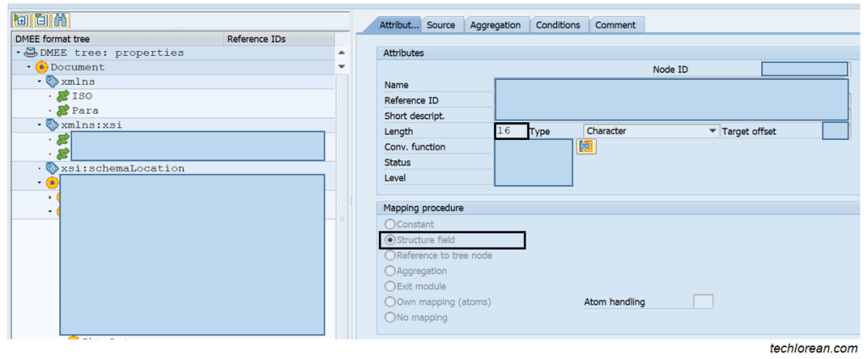Open the Comment tab

[615, 25]
